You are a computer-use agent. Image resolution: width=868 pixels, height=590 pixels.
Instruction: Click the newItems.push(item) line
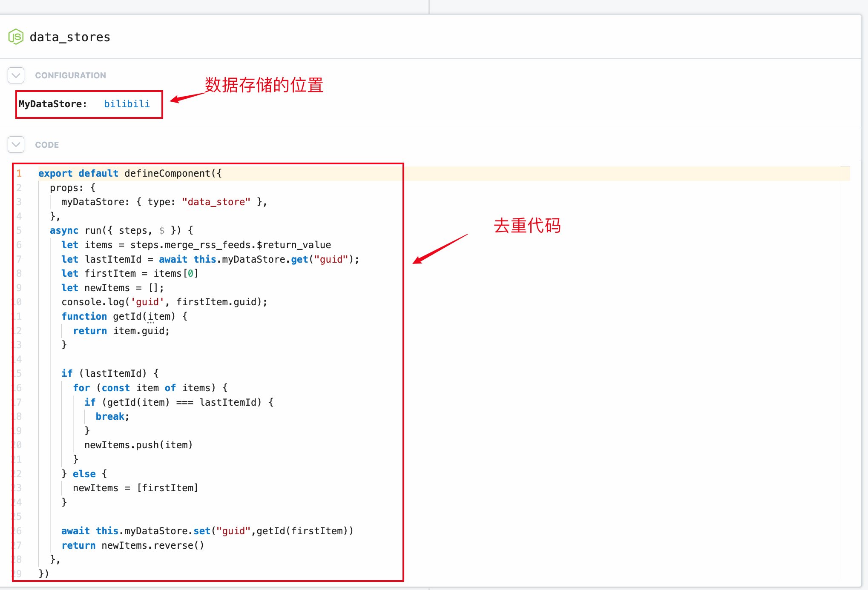(138, 445)
